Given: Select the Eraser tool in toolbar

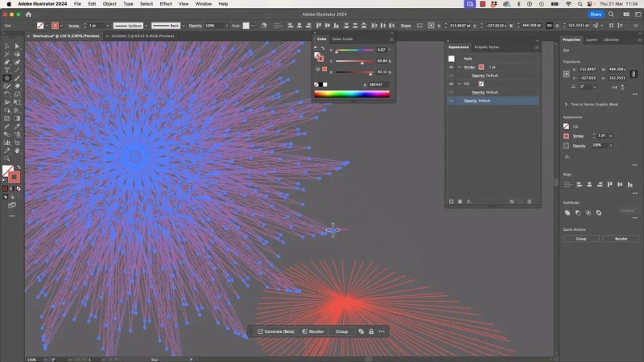Looking at the screenshot, I should point(17,86).
